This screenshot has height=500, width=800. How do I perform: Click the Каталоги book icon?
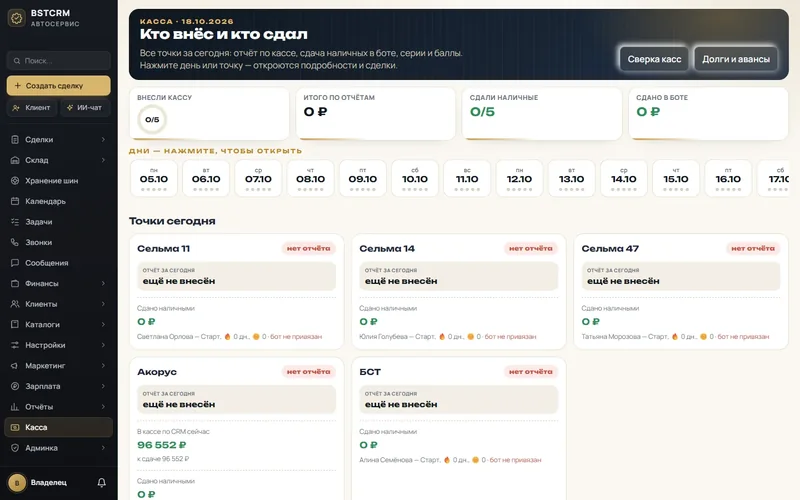pyautogui.click(x=15, y=324)
